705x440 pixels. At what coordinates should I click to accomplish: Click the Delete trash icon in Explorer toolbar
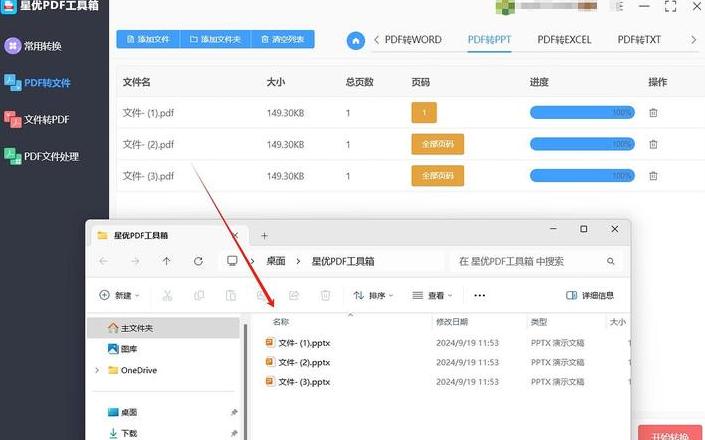click(325, 295)
